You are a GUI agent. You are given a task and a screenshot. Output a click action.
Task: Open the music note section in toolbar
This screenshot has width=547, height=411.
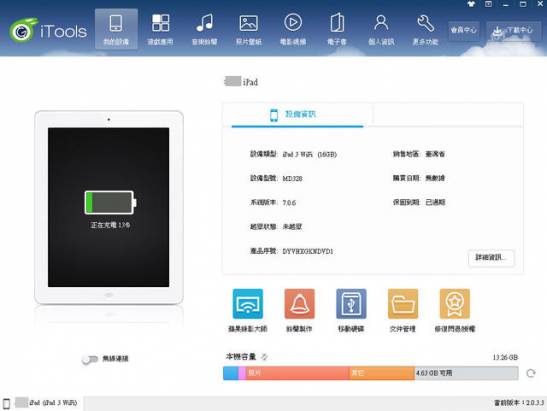point(205,29)
